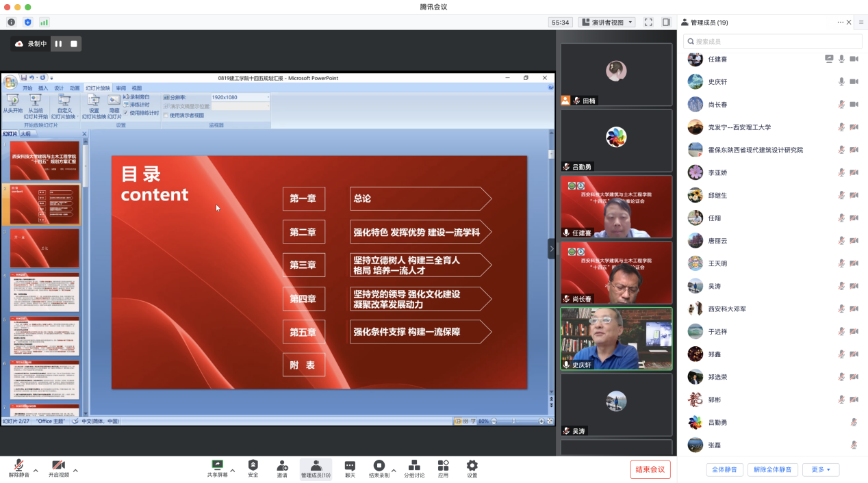This screenshot has height=483, width=868.
Task: Open the 插入 ribbon tab
Action: (43, 88)
